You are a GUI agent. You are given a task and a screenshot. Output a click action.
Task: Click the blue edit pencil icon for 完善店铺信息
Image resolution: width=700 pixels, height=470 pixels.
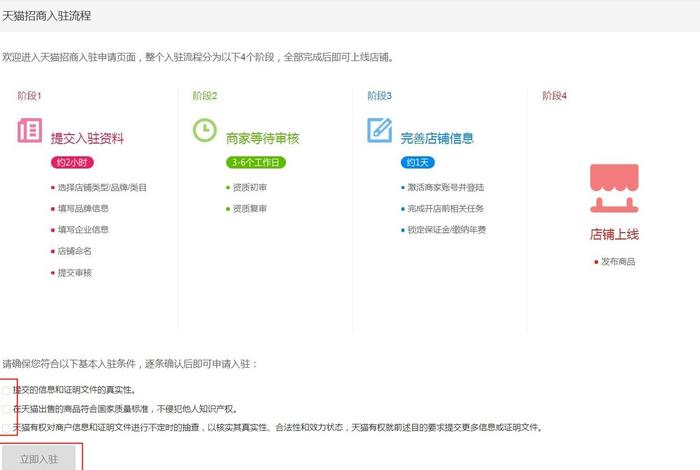[x=379, y=130]
